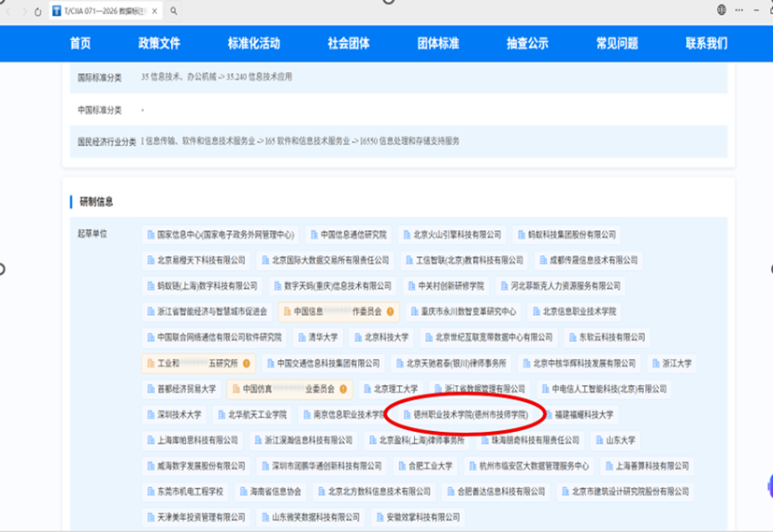Open 山东微笑数据科技有限公司 entry
This screenshot has height=532, width=773.
pyautogui.click(x=311, y=517)
